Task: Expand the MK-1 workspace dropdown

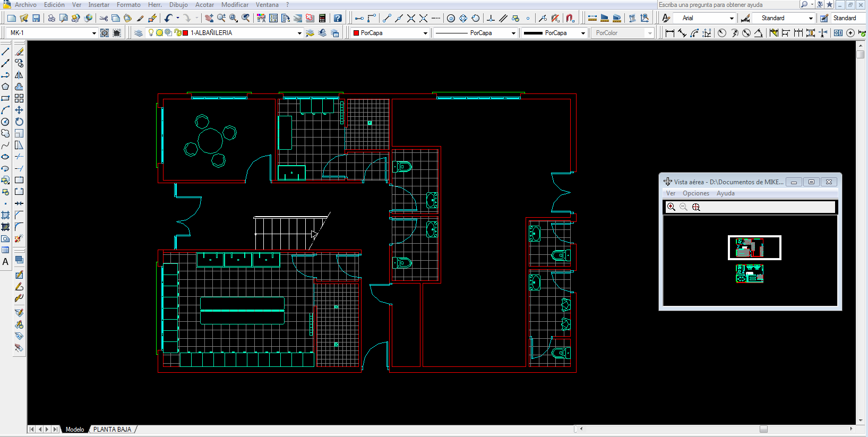Action: 94,33
